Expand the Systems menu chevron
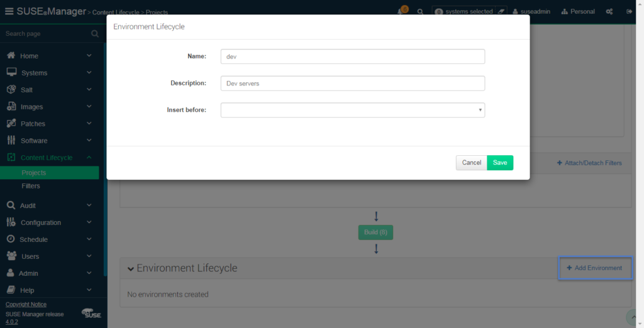The width and height of the screenshot is (644, 328). point(89,72)
